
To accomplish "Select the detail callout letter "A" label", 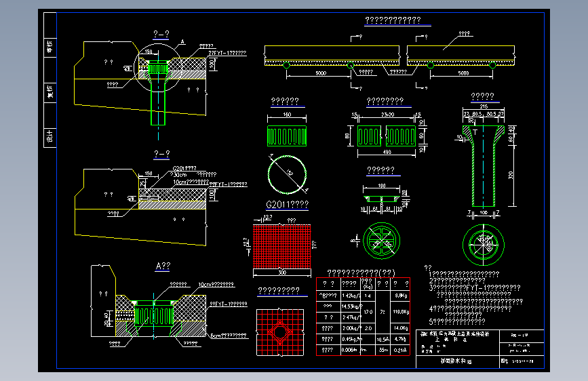I will coord(182,42).
